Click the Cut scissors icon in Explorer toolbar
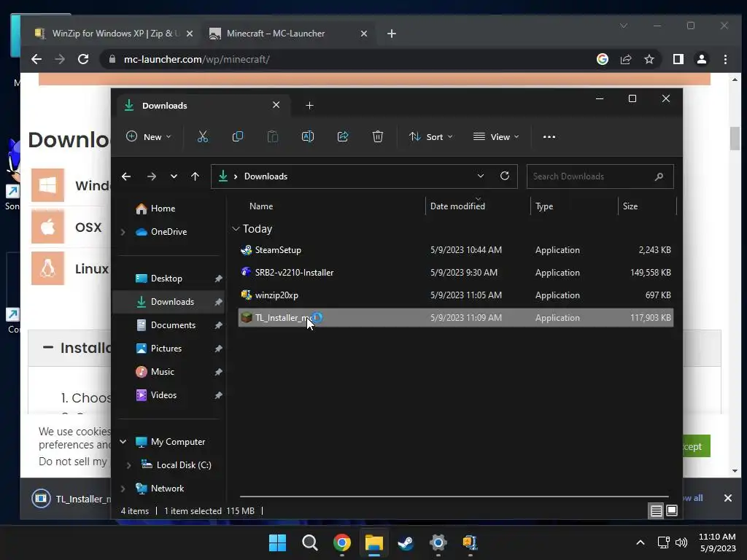 (203, 136)
